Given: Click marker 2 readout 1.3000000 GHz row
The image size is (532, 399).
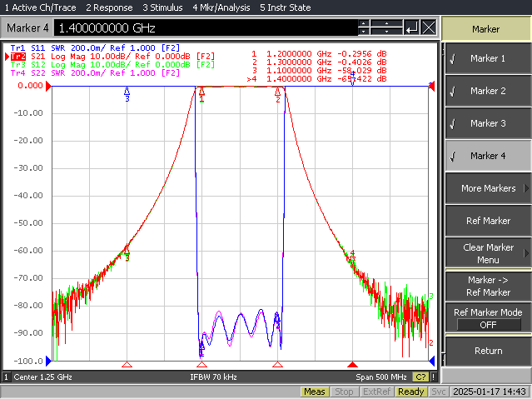Looking at the screenshot, I should (x=319, y=62).
